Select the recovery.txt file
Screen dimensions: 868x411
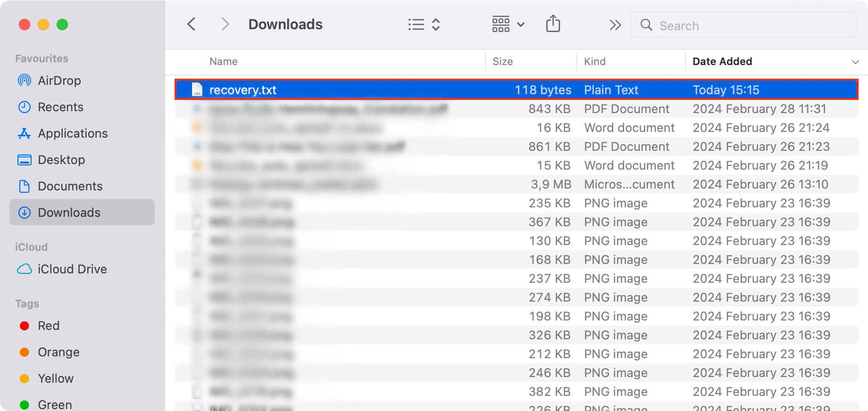point(242,90)
